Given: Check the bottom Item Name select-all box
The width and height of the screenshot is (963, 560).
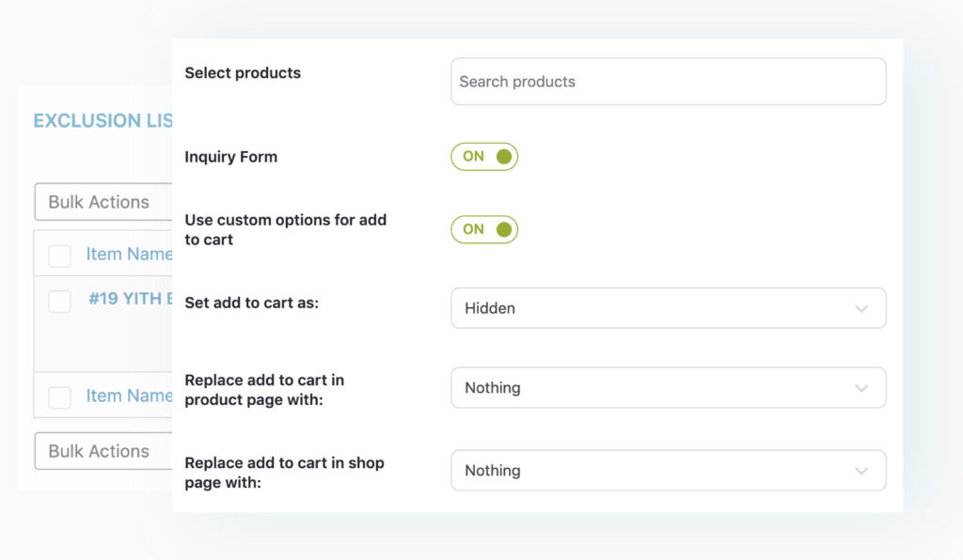Looking at the screenshot, I should (x=59, y=397).
